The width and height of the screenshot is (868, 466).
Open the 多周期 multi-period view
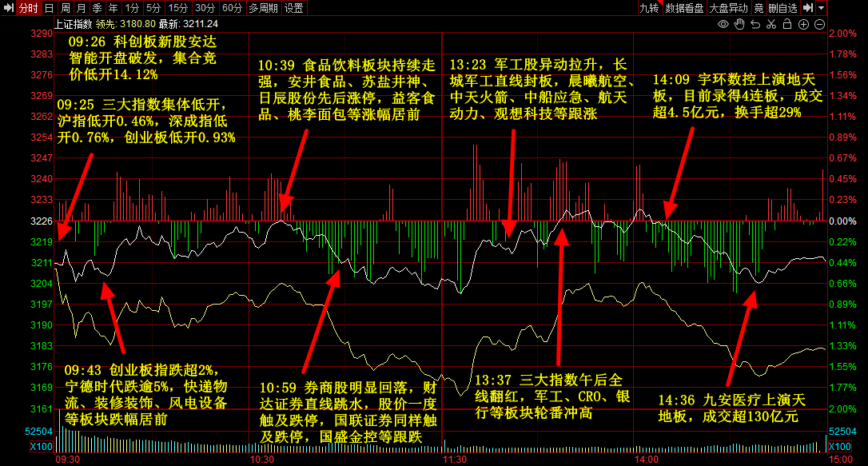[264, 8]
